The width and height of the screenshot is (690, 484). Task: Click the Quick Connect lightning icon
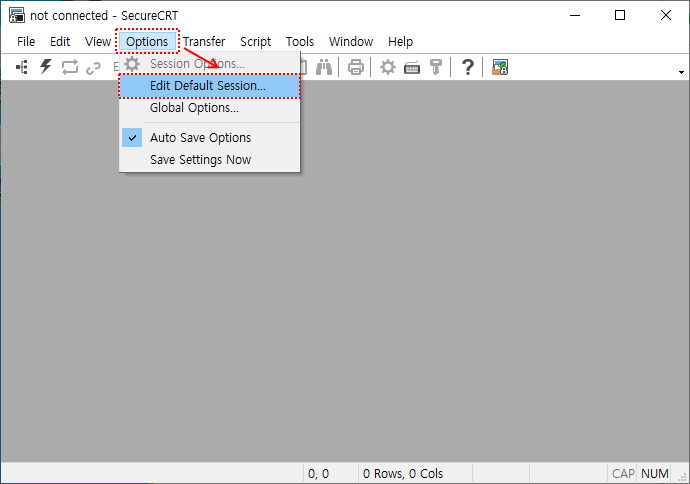click(x=46, y=67)
